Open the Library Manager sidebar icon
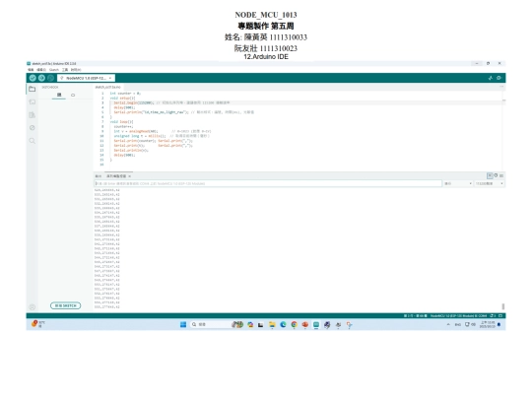Screen dimensions: 532x399 [x=33, y=115]
